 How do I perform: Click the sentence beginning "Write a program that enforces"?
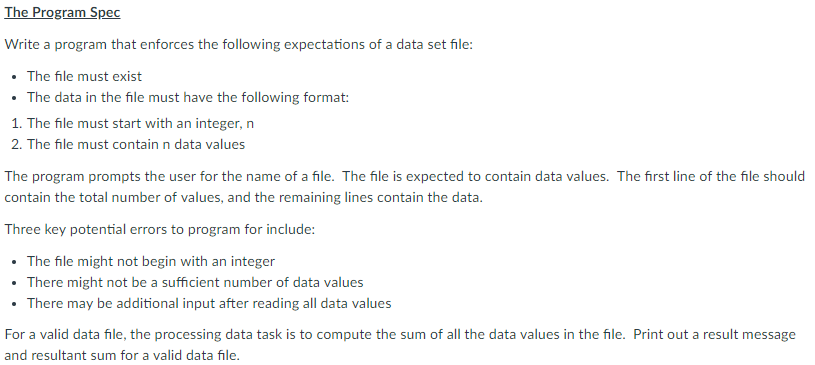point(239,45)
